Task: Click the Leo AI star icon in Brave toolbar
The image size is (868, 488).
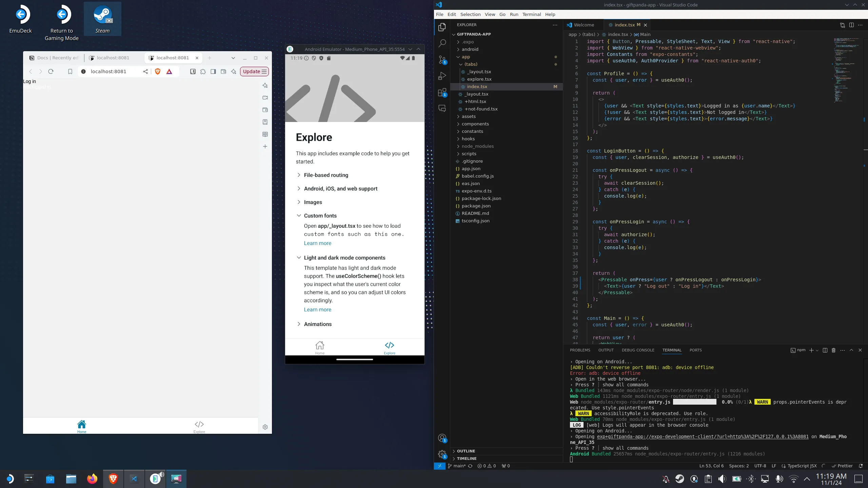Action: pyautogui.click(x=234, y=71)
